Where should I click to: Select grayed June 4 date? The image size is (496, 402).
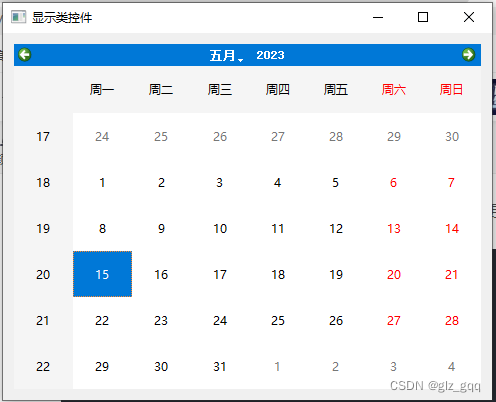coord(451,366)
